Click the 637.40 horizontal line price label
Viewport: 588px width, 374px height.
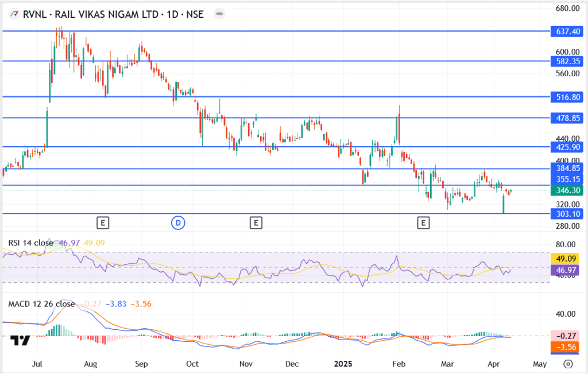pyautogui.click(x=566, y=31)
